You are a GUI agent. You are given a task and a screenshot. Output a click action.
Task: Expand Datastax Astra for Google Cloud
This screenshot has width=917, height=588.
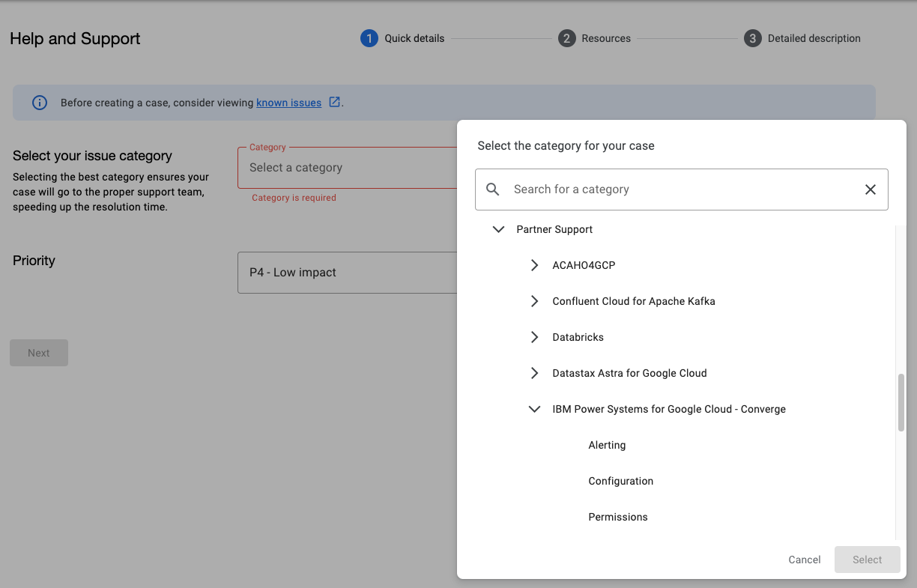[534, 373]
